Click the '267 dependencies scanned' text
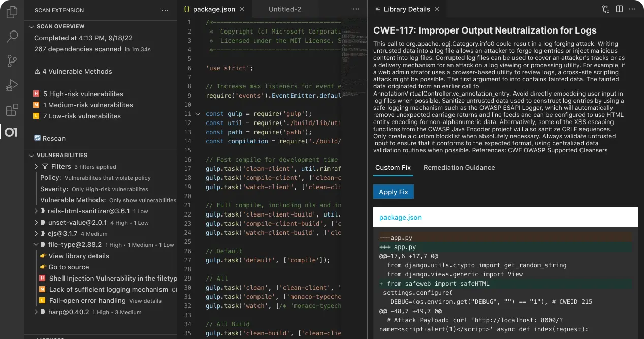Image resolution: width=644 pixels, height=339 pixels. (x=78, y=49)
